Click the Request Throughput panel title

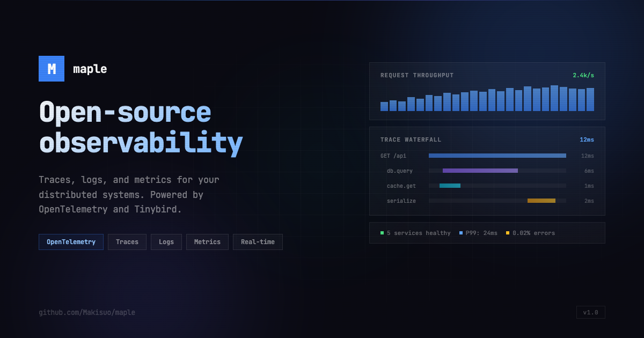[x=417, y=76]
